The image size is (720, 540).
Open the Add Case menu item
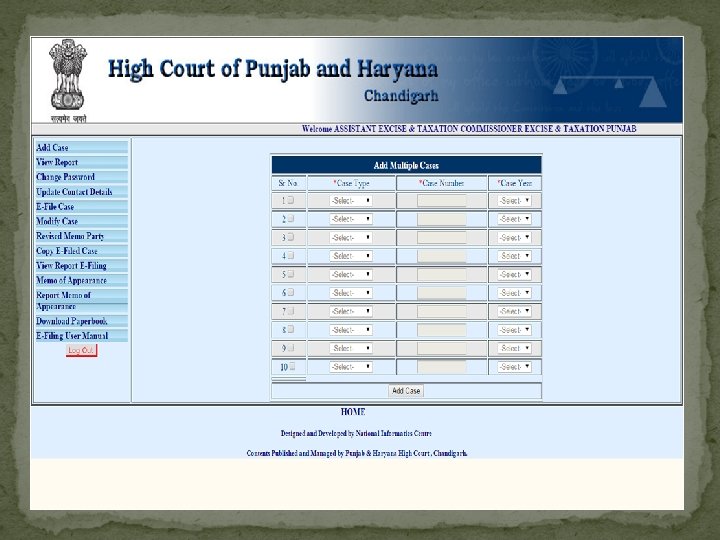pyautogui.click(x=81, y=148)
